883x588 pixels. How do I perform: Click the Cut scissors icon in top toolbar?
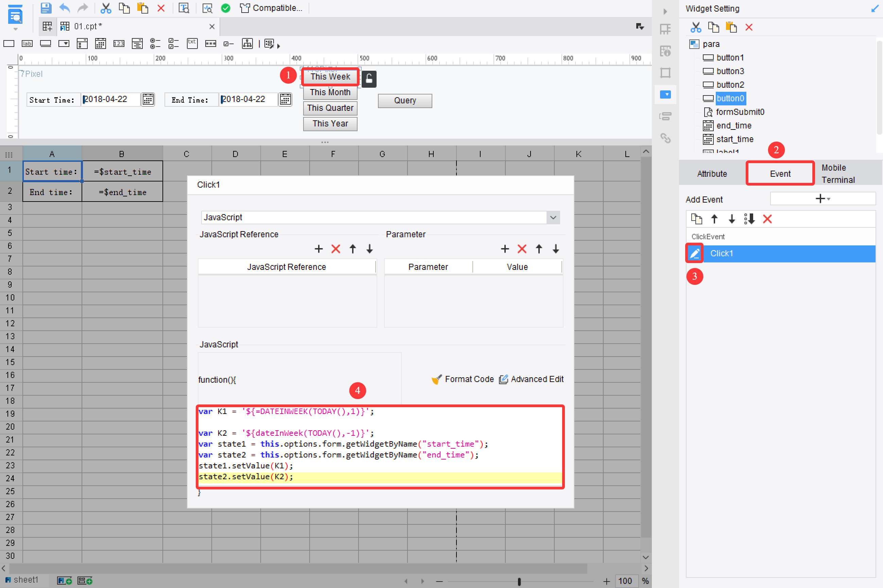point(106,8)
